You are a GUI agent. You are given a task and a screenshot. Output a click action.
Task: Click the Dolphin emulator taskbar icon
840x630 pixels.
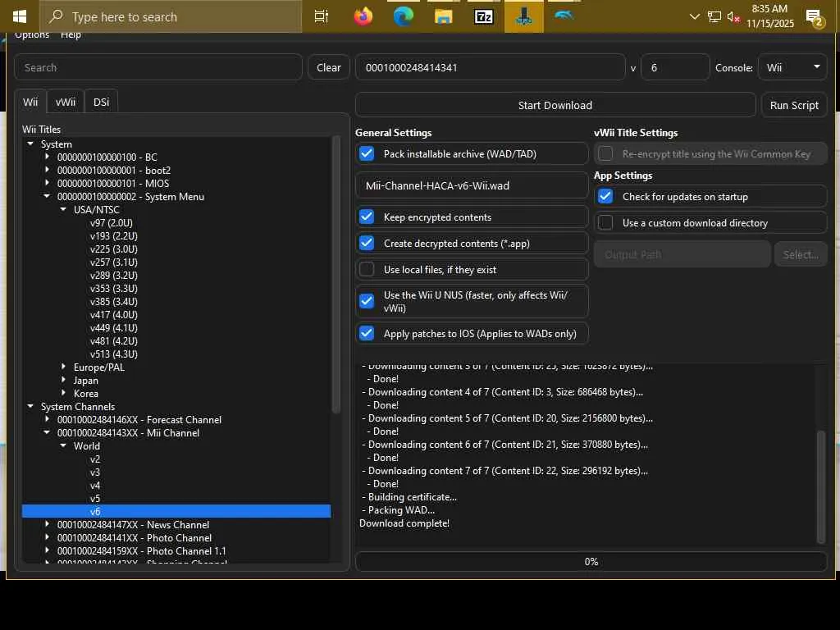pyautogui.click(x=564, y=16)
